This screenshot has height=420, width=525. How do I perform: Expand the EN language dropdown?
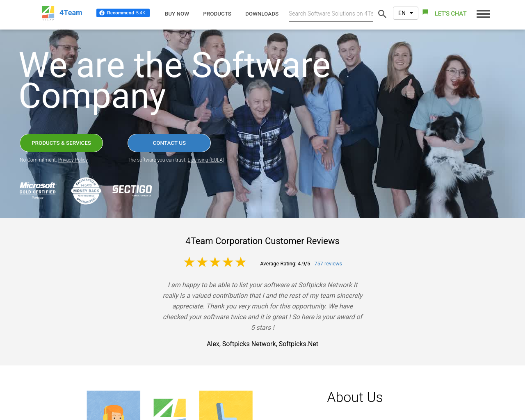(406, 13)
